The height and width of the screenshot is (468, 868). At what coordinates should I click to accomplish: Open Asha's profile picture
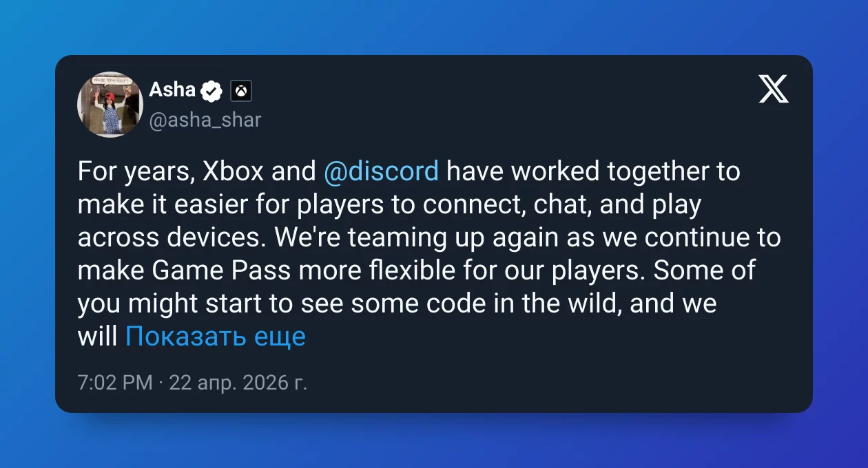coord(110,105)
